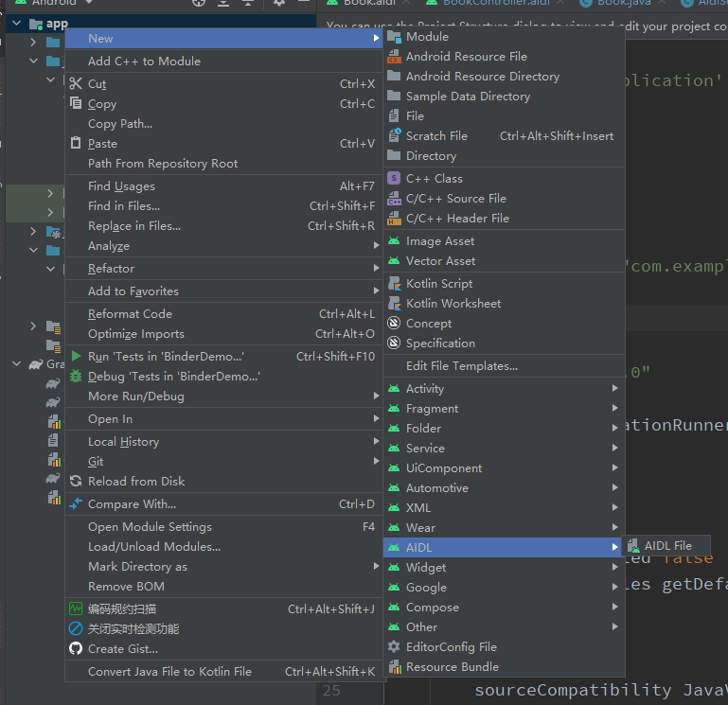Click the C++ Class icon
The width and height of the screenshot is (728, 705).
coord(394,178)
